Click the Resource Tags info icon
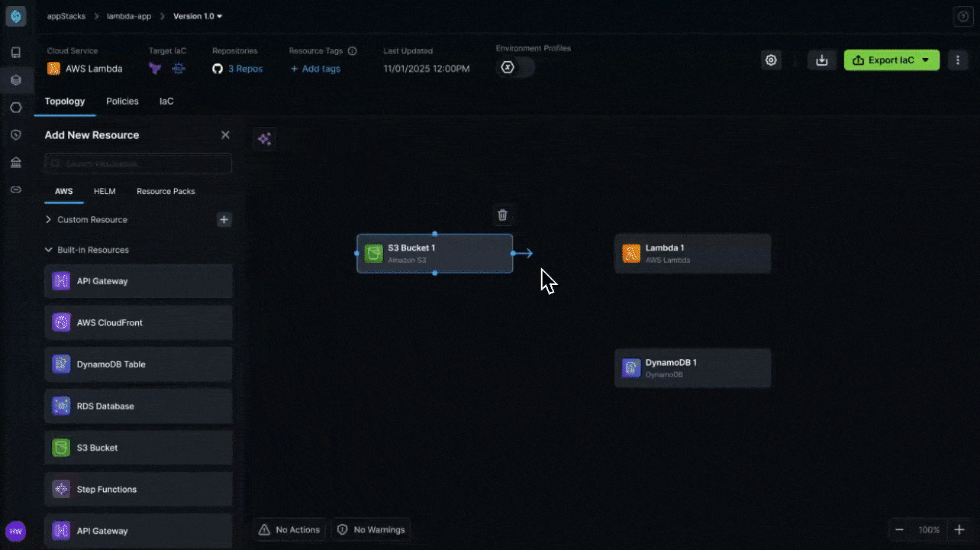This screenshot has height=550, width=980. [x=353, y=51]
